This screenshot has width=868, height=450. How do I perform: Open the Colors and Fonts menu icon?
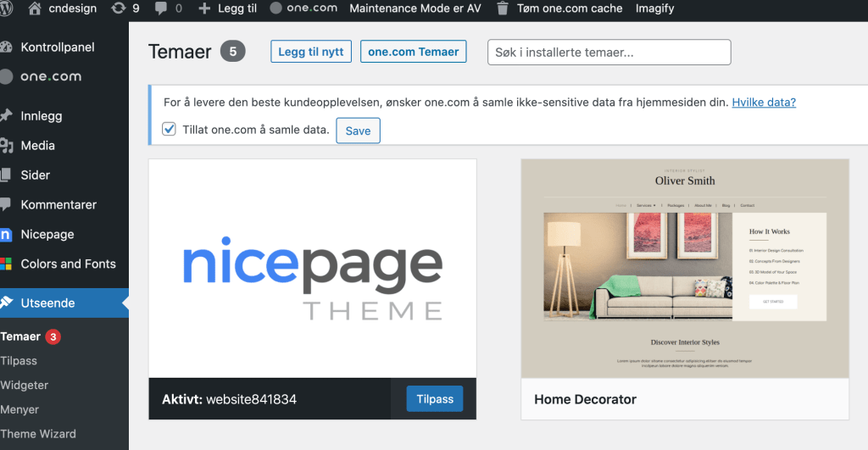click(7, 264)
